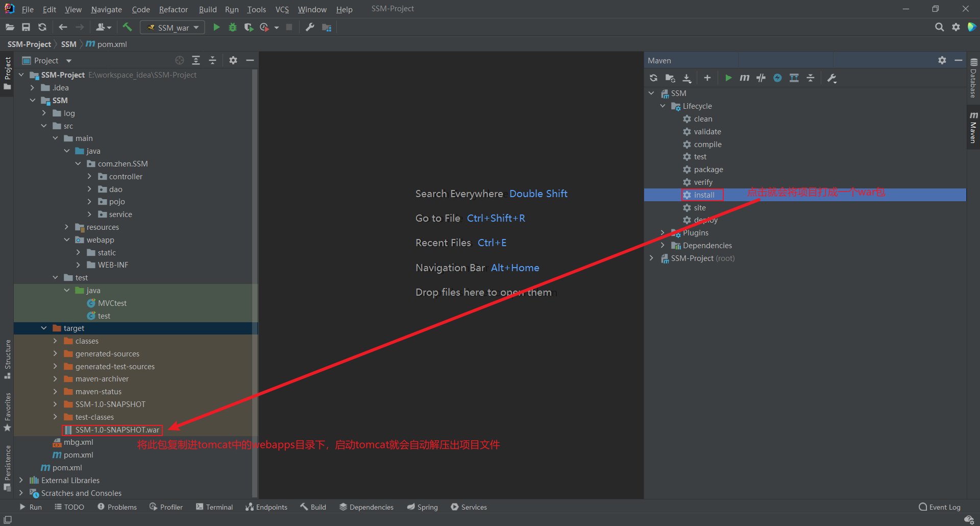Viewport: 980px width, 526px height.
Task: Open IDE settings gear at top right
Action: coord(956,27)
